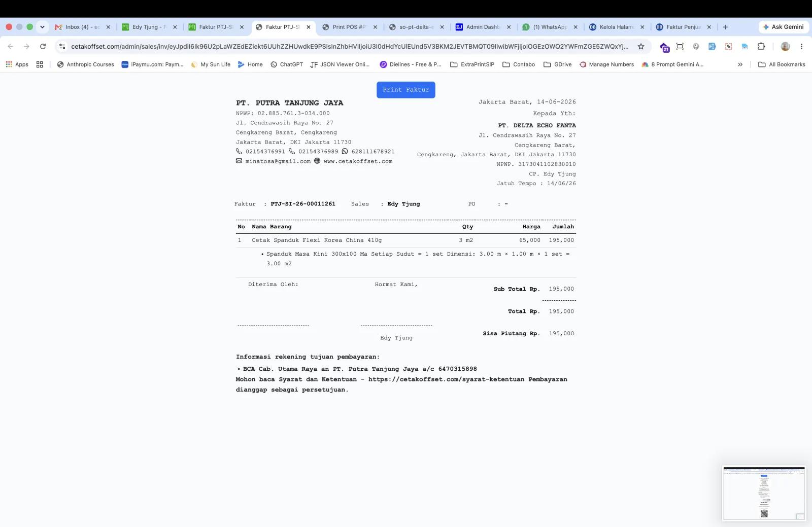Open the Anthropic Courses bookmark
Screen dimensions: 812x527
85,64
